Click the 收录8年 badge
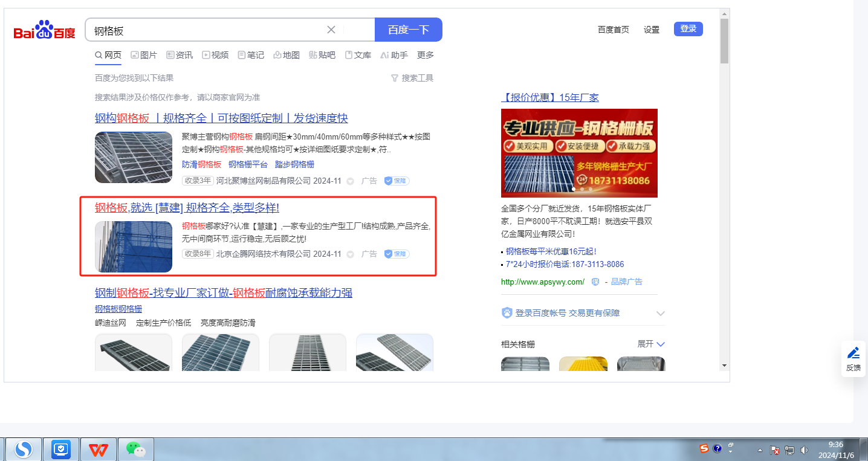 click(x=198, y=254)
